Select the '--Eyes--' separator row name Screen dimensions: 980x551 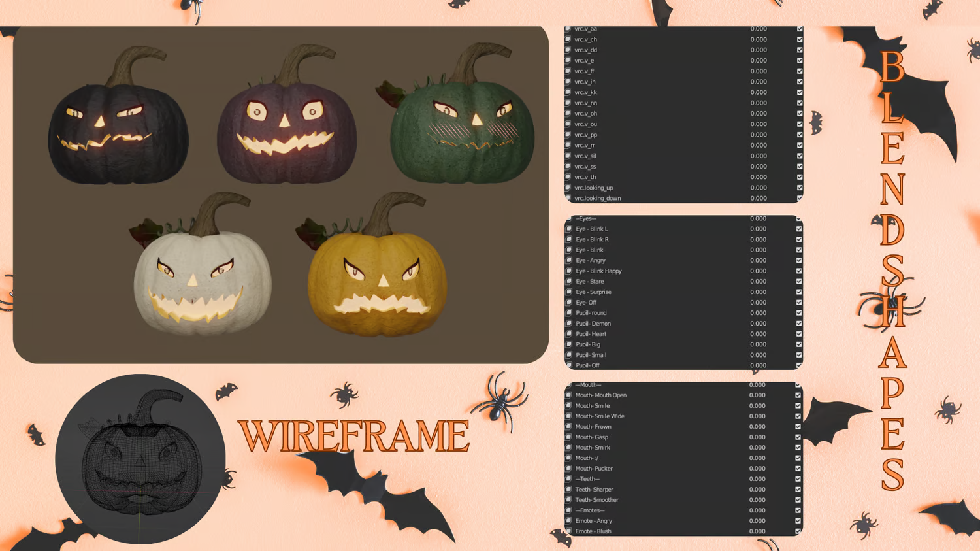click(x=585, y=218)
